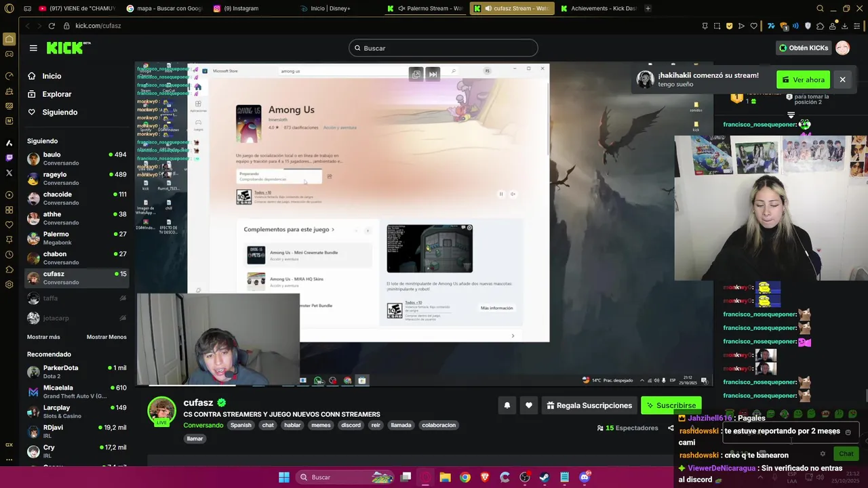Open Siguiendo in Kick sidebar
The height and width of the screenshot is (488, 868).
pyautogui.click(x=60, y=112)
